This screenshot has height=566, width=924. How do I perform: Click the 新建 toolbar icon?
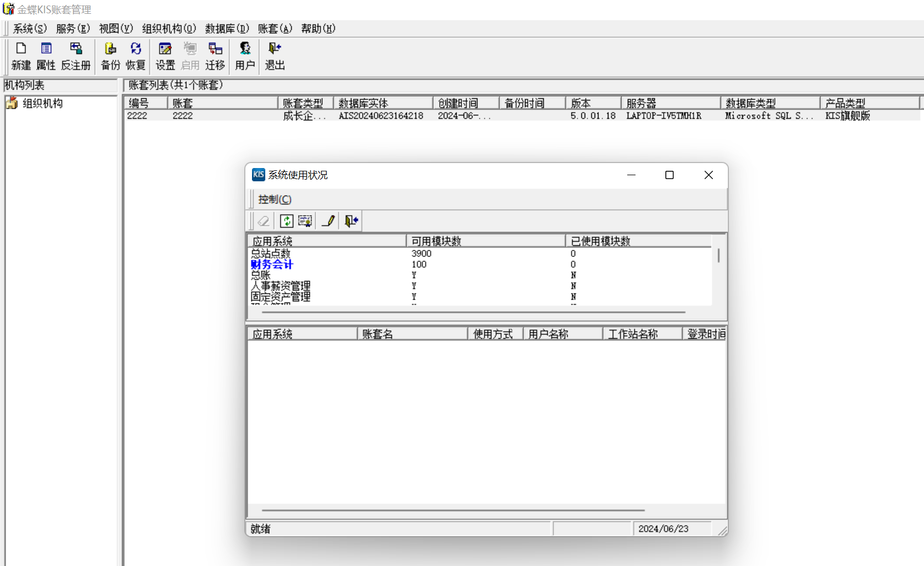(21, 56)
